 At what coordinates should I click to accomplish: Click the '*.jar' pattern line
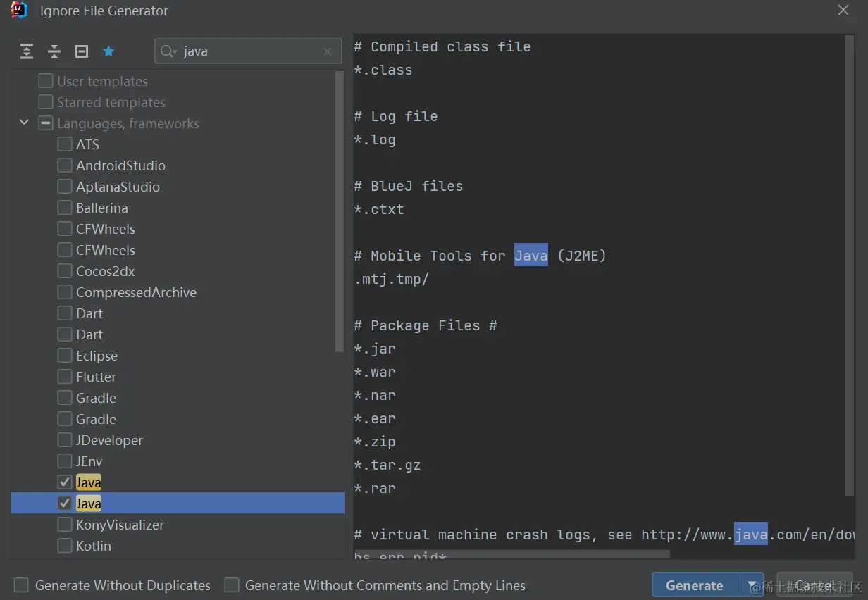pos(374,349)
